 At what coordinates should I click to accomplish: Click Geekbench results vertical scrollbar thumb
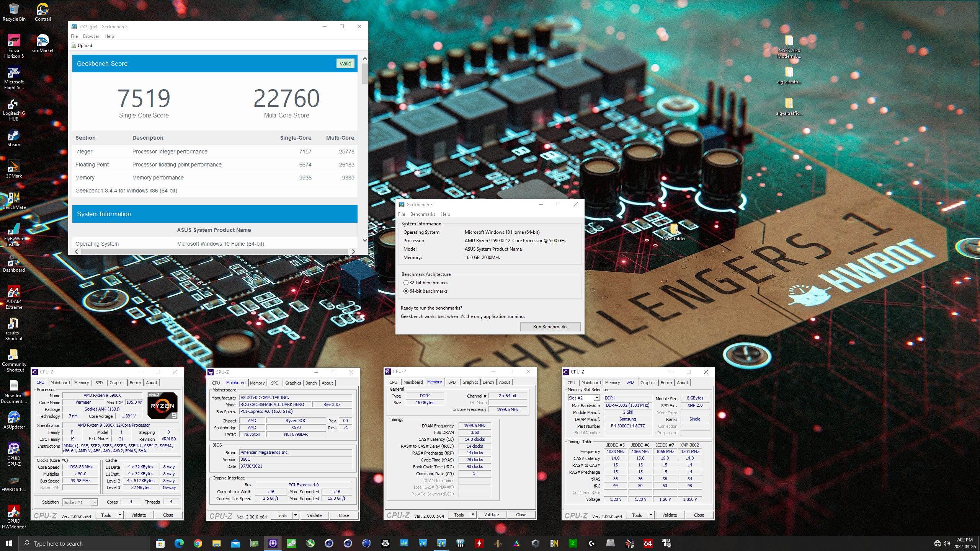(x=365, y=73)
